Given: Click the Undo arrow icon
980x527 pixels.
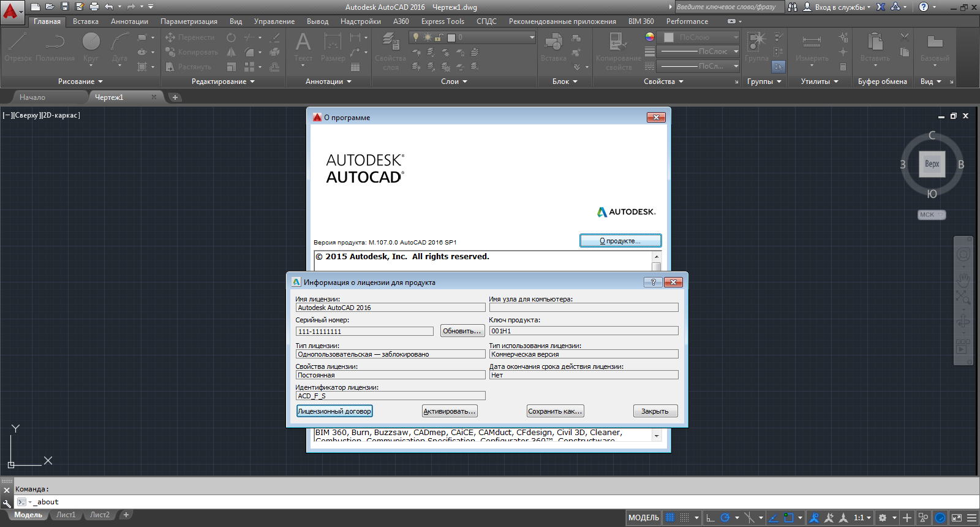Looking at the screenshot, I should (109, 7).
